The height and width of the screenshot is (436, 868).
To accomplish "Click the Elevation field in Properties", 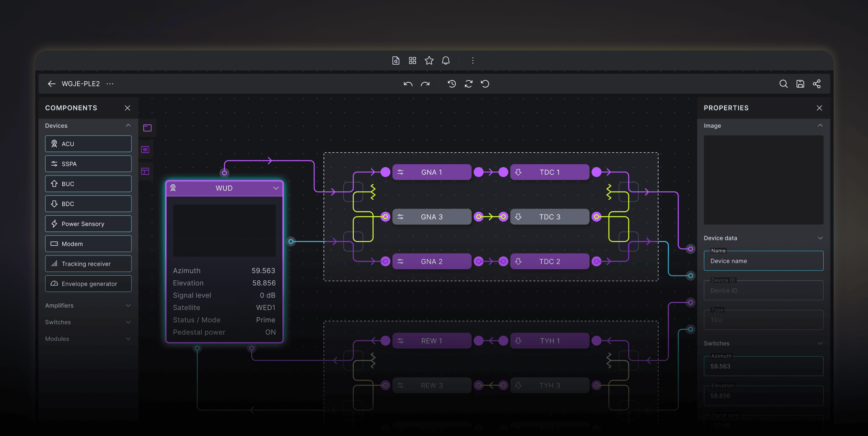I will 763,395.
